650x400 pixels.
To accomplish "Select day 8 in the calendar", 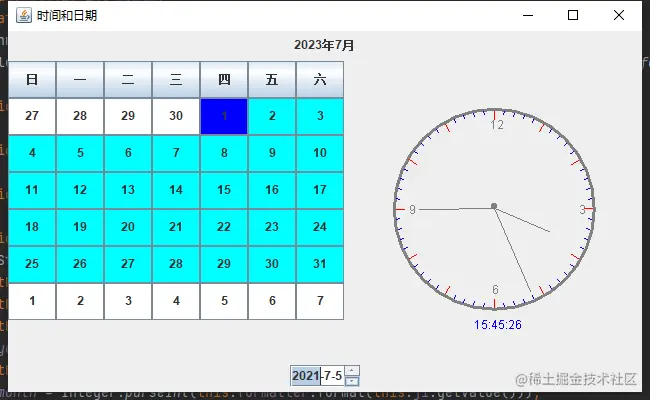I will [x=224, y=153].
